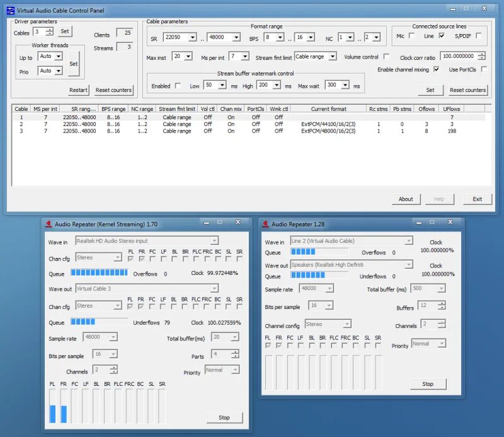Select cable 3 row ExtPCM/48000/16/2(3)
The width and height of the screenshot is (504, 437).
coord(249,131)
